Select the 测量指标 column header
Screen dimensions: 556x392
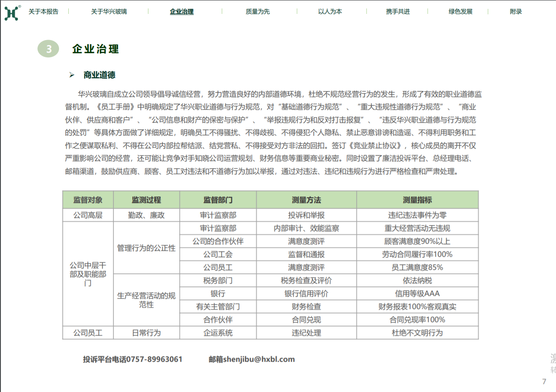(x=417, y=200)
